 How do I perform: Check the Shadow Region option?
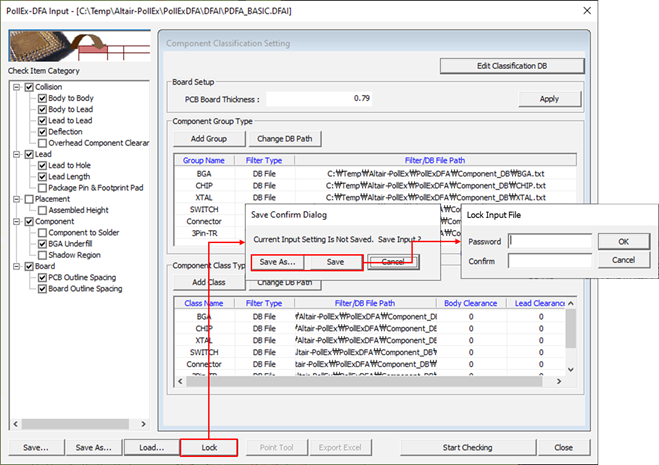coord(42,255)
